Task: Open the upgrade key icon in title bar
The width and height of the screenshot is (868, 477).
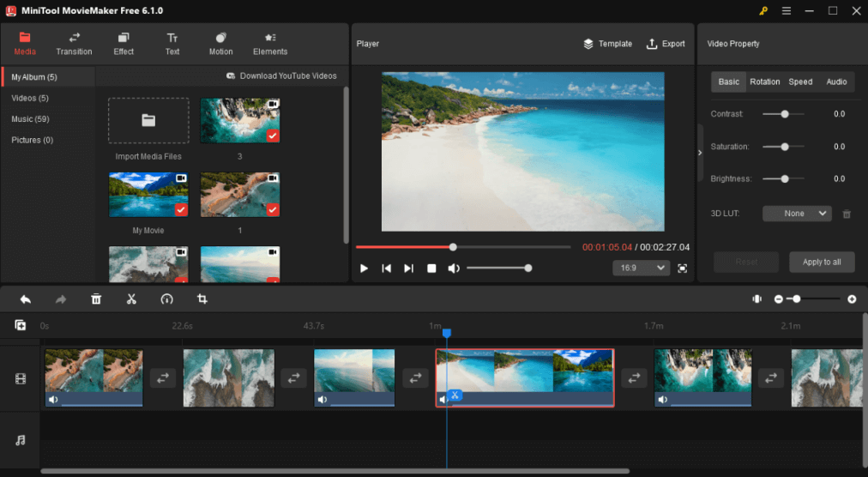Action: coord(763,10)
